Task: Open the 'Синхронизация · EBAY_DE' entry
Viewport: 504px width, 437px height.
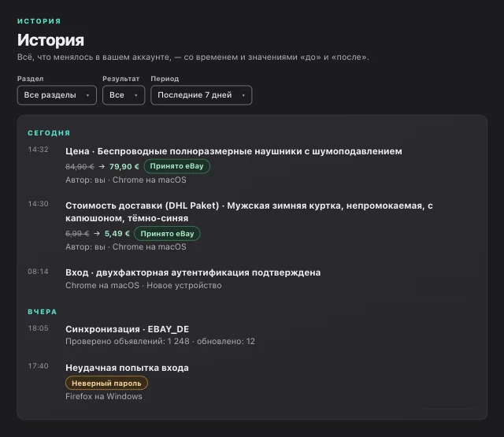Action: tap(128, 329)
